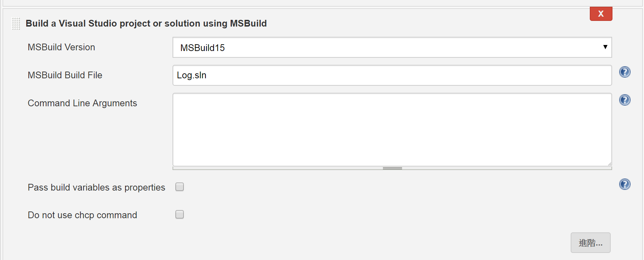Click the corner resize grip of arguments textarea
The height and width of the screenshot is (260, 644).
point(609,164)
